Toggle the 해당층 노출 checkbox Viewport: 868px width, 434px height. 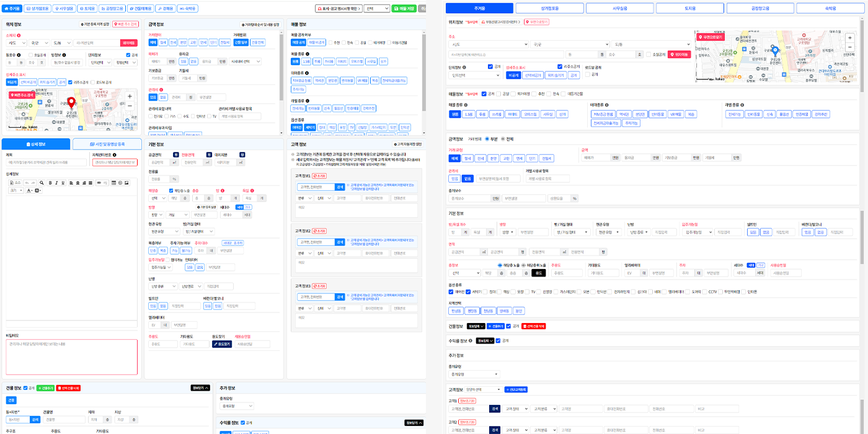click(171, 190)
